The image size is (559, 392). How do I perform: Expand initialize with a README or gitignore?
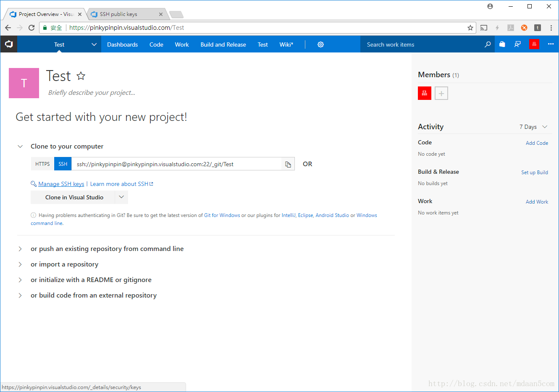(20, 280)
